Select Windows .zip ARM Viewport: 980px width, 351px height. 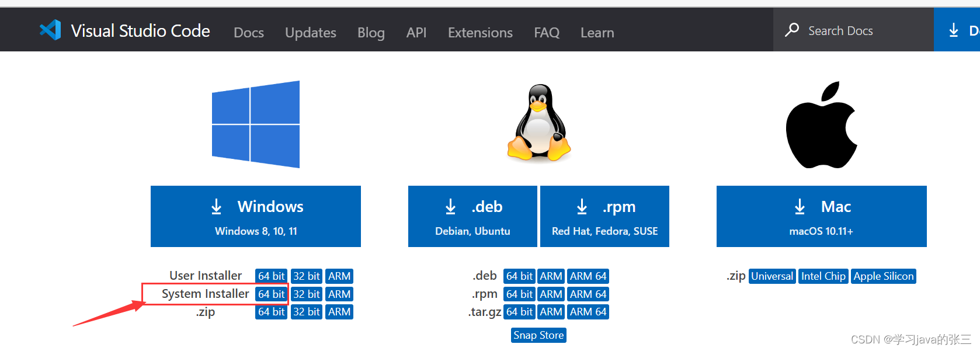coord(339,312)
